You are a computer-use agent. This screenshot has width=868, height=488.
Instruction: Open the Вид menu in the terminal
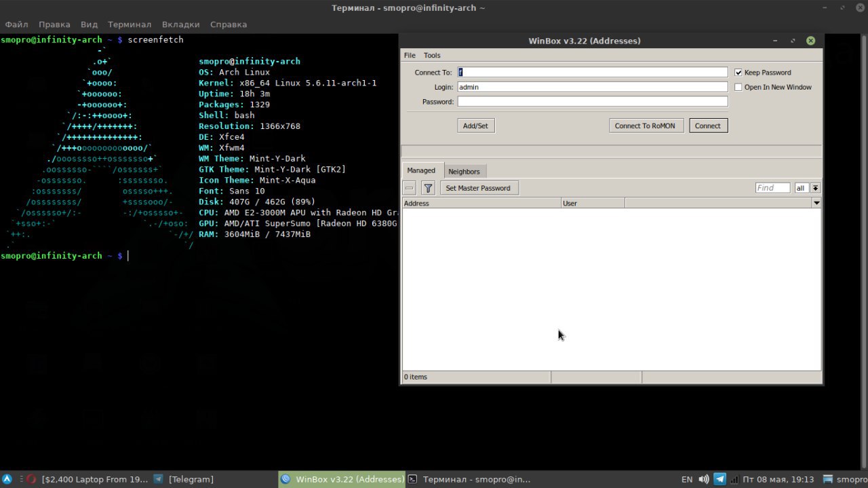(x=90, y=24)
